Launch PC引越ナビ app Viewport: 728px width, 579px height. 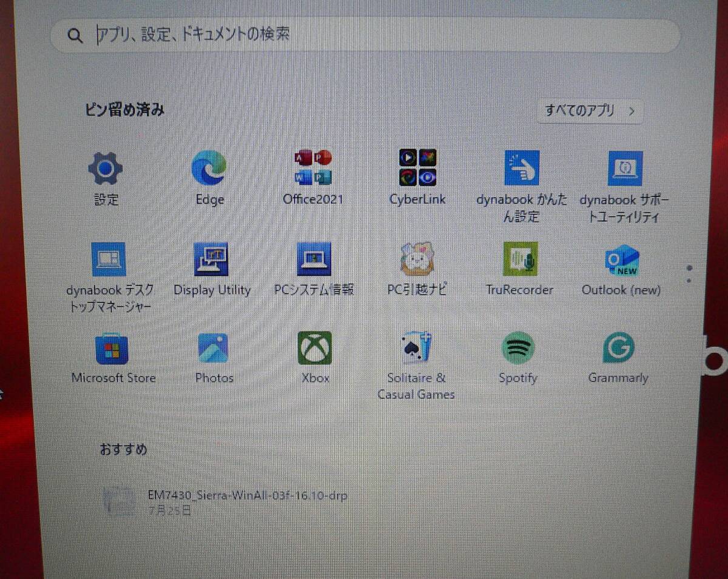(417, 259)
